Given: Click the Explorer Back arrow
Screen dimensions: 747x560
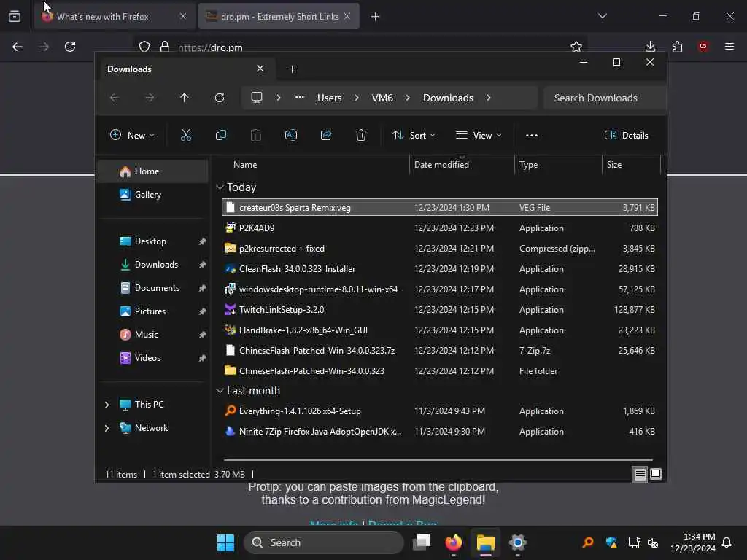Looking at the screenshot, I should click(x=115, y=98).
